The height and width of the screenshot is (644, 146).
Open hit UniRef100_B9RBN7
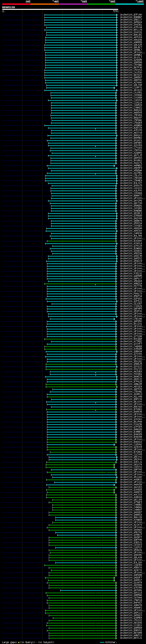(x=131, y=17)
